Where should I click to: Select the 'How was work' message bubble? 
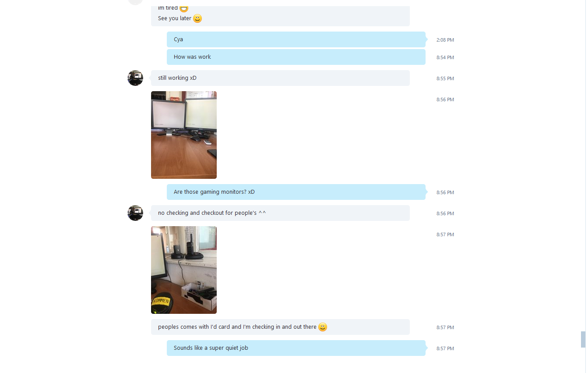[x=296, y=57]
